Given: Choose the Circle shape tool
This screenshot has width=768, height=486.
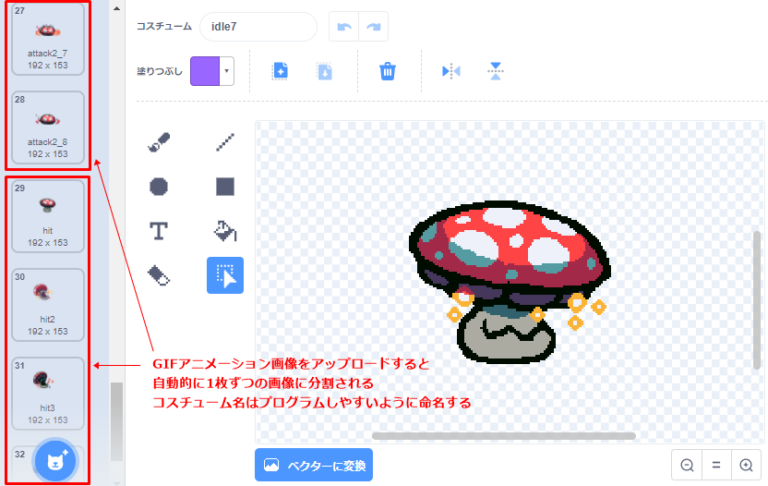Looking at the screenshot, I should pos(159,187).
